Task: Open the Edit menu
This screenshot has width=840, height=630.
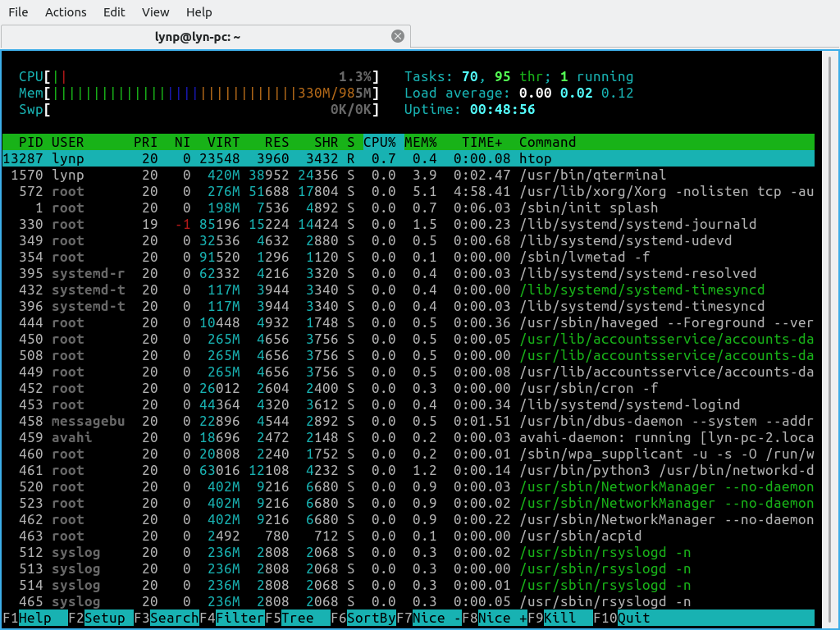Action: click(x=114, y=12)
